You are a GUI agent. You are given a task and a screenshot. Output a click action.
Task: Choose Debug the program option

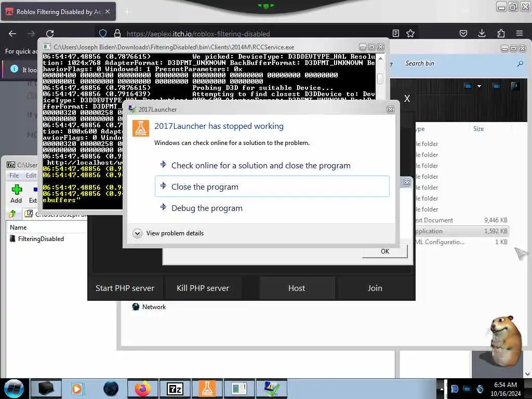click(272, 208)
